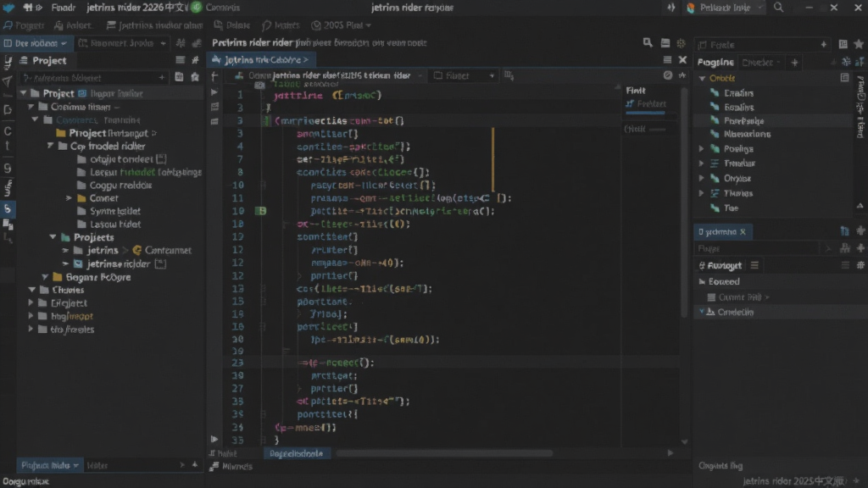
Task: Click the Maitts toolbar item
Action: tap(281, 25)
